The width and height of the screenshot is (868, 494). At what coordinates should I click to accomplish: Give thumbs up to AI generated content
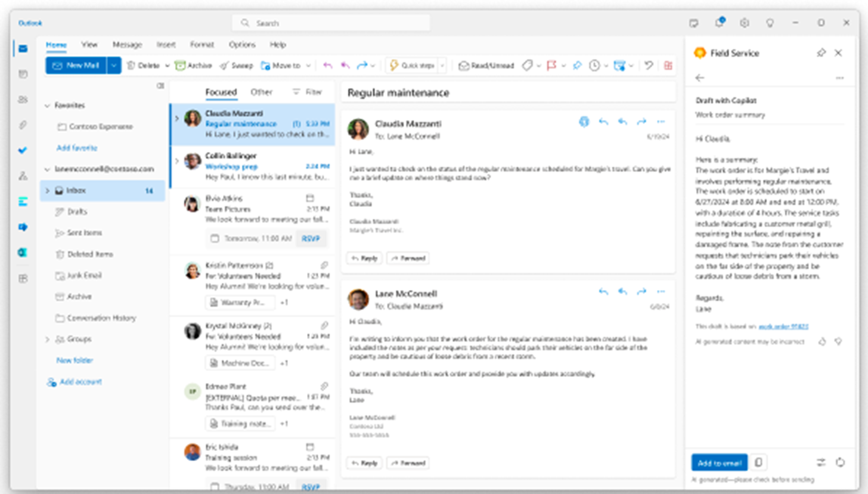(822, 342)
